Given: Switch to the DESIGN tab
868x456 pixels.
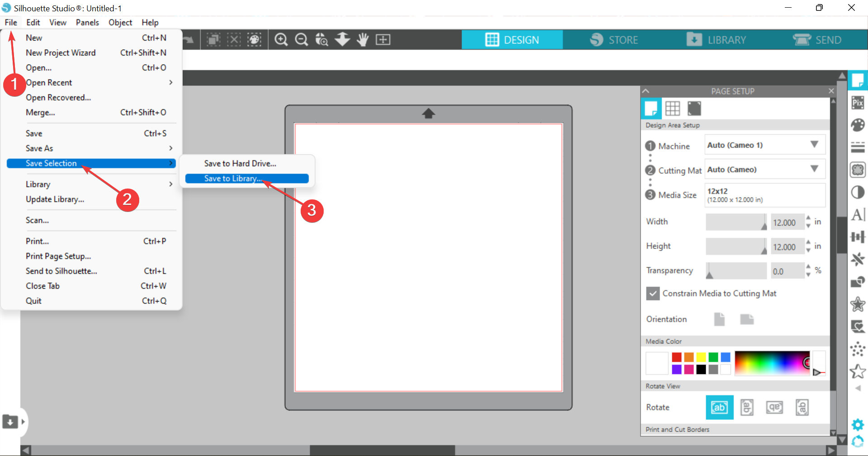Looking at the screenshot, I should (x=512, y=40).
